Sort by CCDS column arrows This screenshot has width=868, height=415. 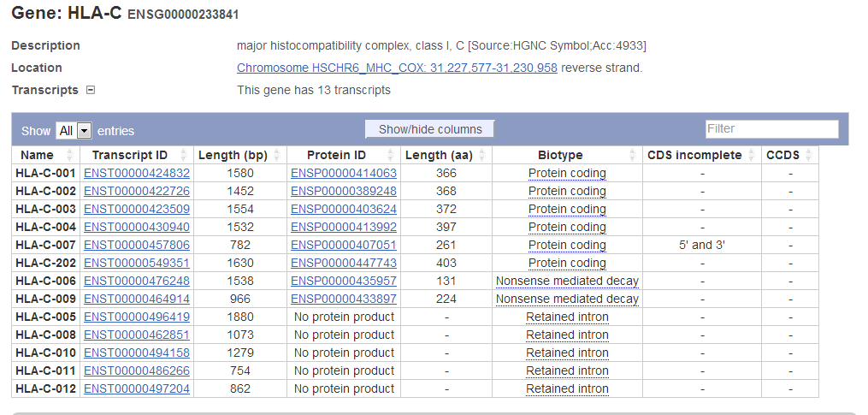pos(808,156)
